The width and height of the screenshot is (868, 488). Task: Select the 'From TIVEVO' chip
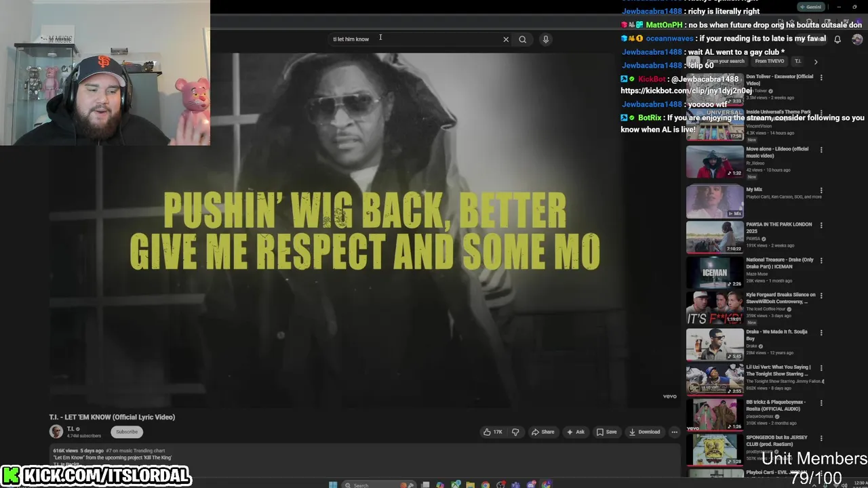point(769,61)
